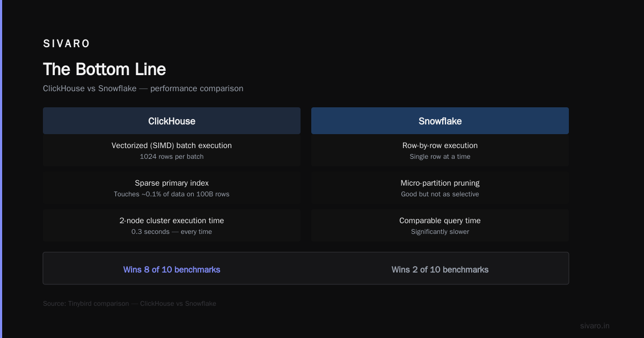Select the Comparable query time cell
Screen dimensions: 644x338
(440, 225)
